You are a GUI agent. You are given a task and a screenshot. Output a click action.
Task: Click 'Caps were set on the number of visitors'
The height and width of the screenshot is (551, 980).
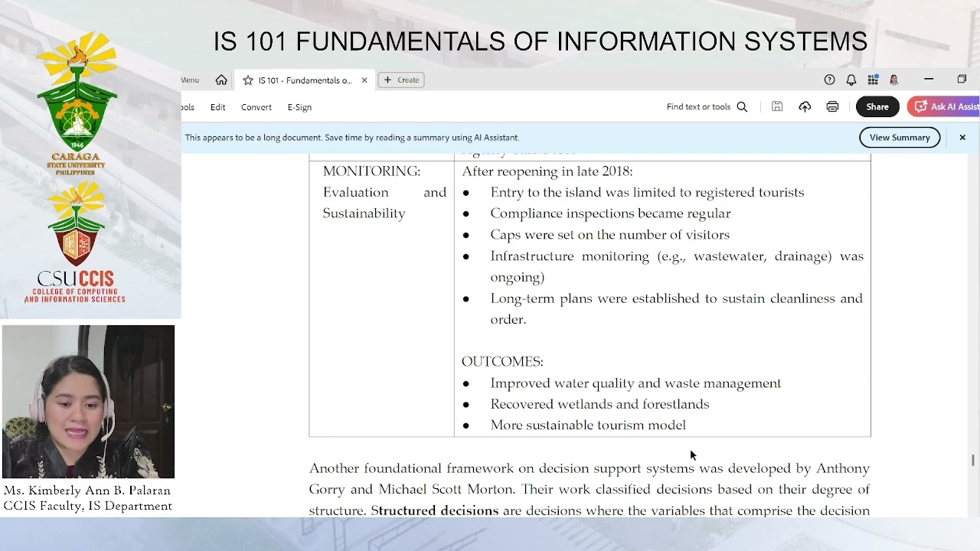[609, 235]
